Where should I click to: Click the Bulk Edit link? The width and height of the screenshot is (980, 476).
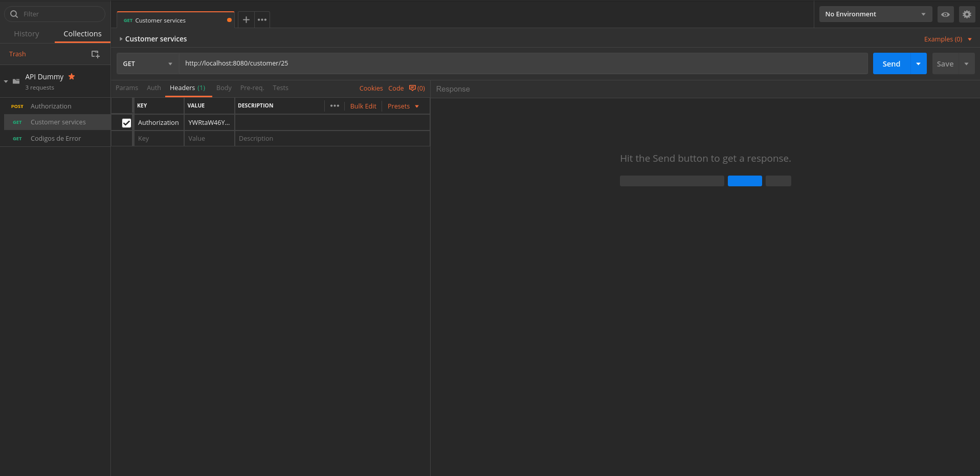(x=363, y=106)
